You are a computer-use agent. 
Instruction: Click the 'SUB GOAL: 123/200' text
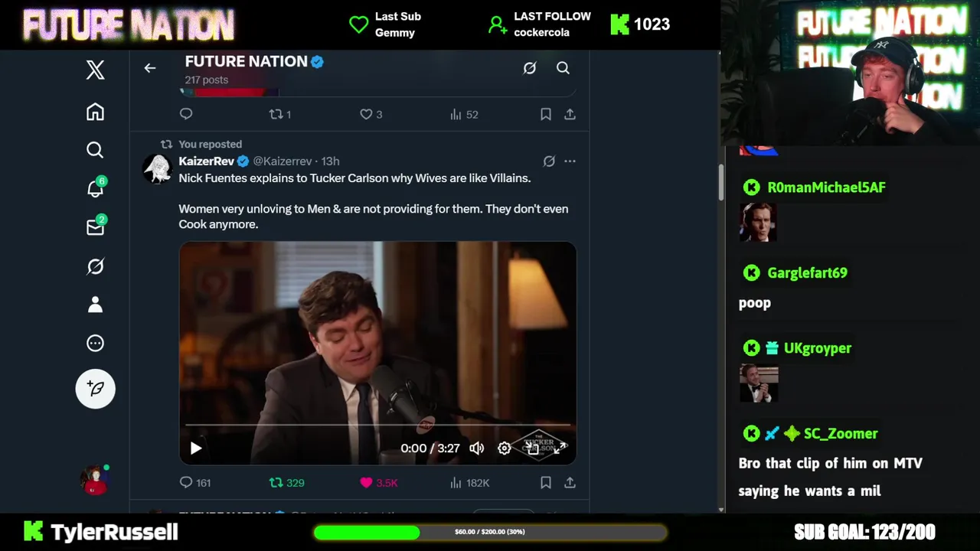click(x=864, y=532)
